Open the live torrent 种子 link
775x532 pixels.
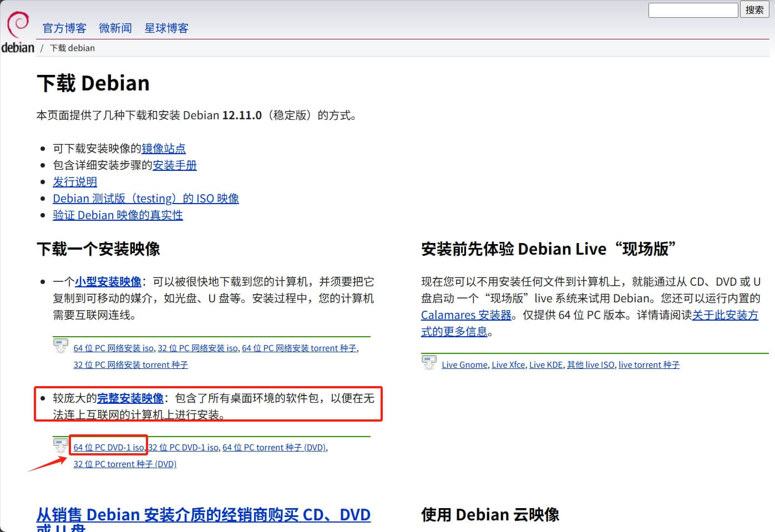pos(649,365)
